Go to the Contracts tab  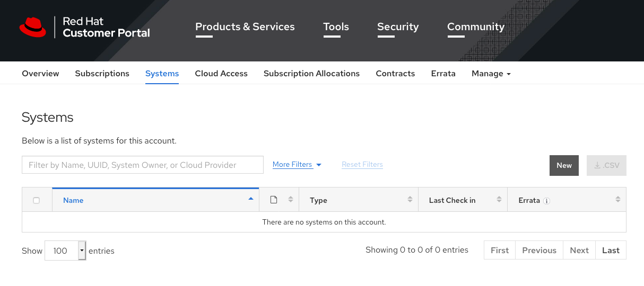pos(395,74)
